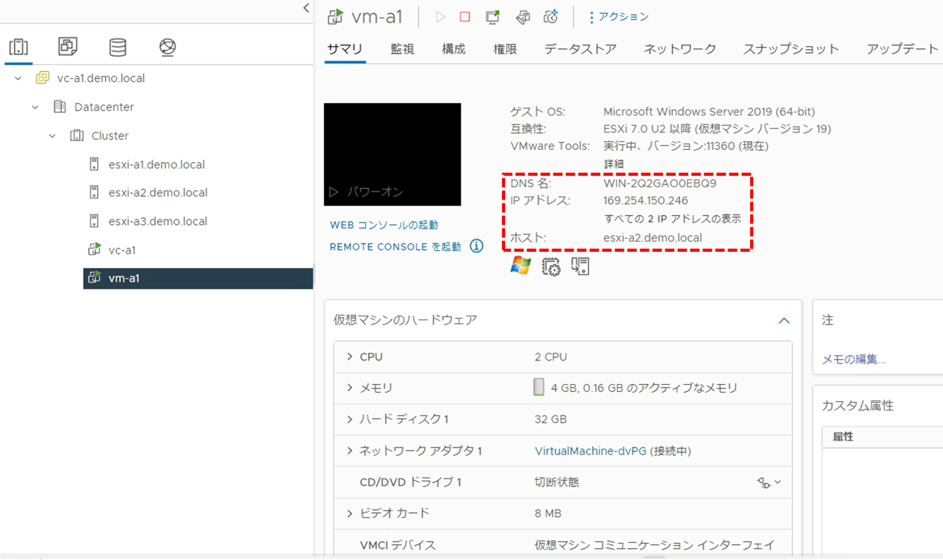This screenshot has height=560, width=943.
Task: Click メモの編集... link
Action: click(853, 359)
